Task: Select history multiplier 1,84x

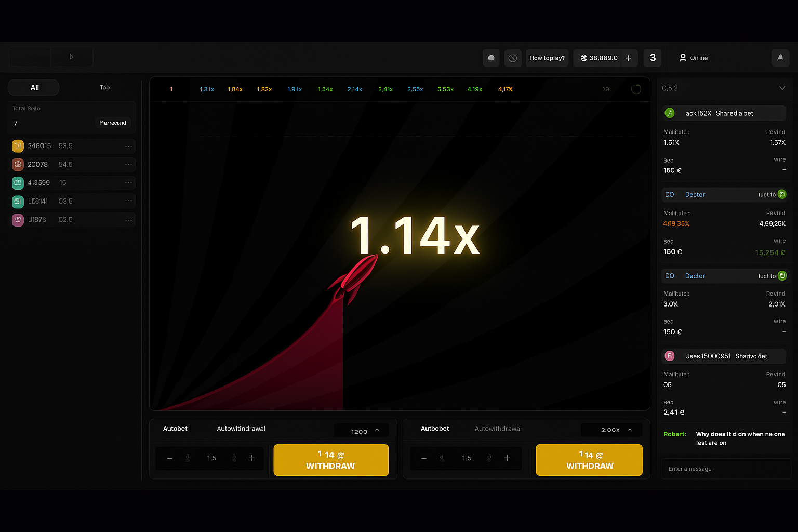Action: [235, 89]
